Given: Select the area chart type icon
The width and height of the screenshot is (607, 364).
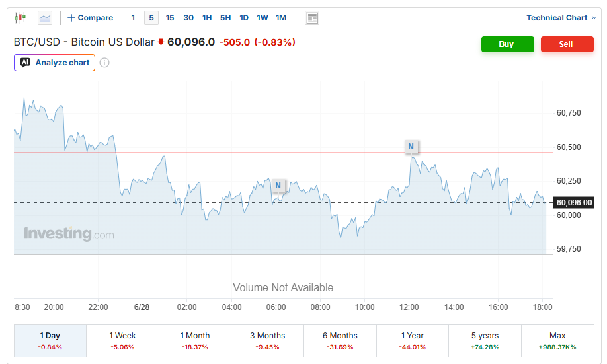Looking at the screenshot, I should tap(45, 18).
